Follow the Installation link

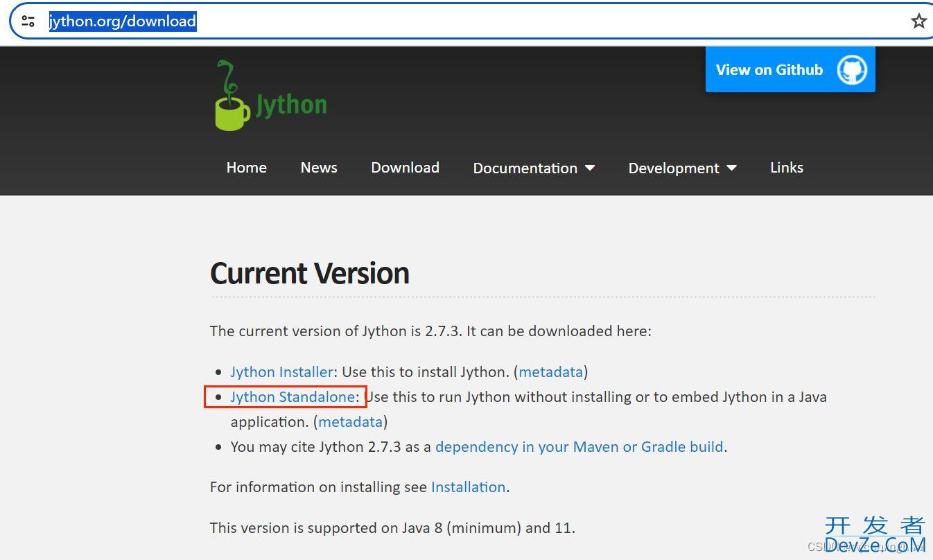click(468, 487)
